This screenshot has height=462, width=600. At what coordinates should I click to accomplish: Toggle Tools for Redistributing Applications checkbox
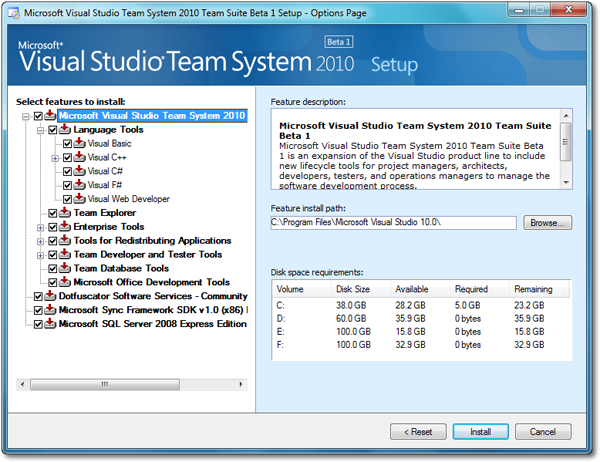tap(53, 241)
